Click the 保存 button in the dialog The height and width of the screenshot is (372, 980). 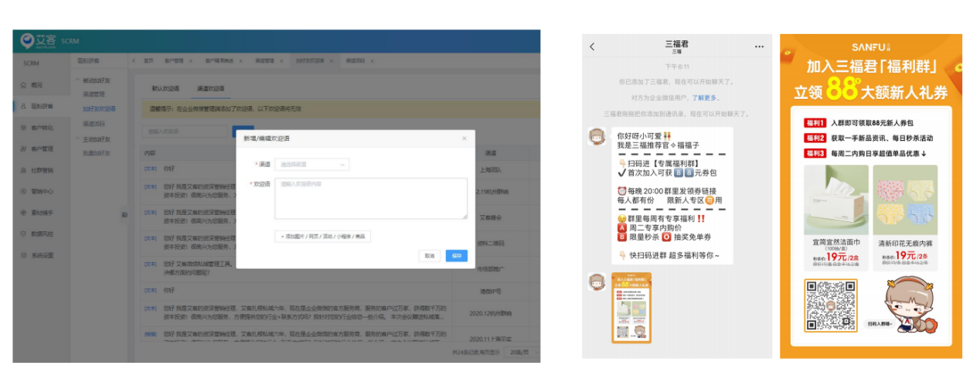[456, 255]
